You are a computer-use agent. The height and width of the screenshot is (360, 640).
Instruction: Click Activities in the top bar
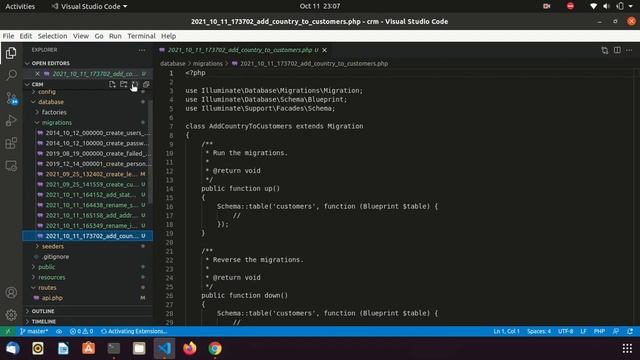(x=20, y=6)
